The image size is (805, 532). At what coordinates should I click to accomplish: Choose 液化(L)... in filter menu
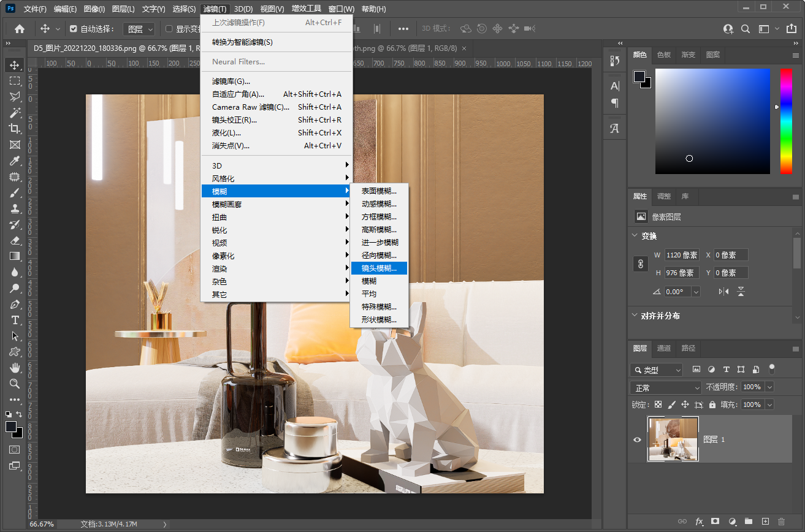(x=277, y=132)
